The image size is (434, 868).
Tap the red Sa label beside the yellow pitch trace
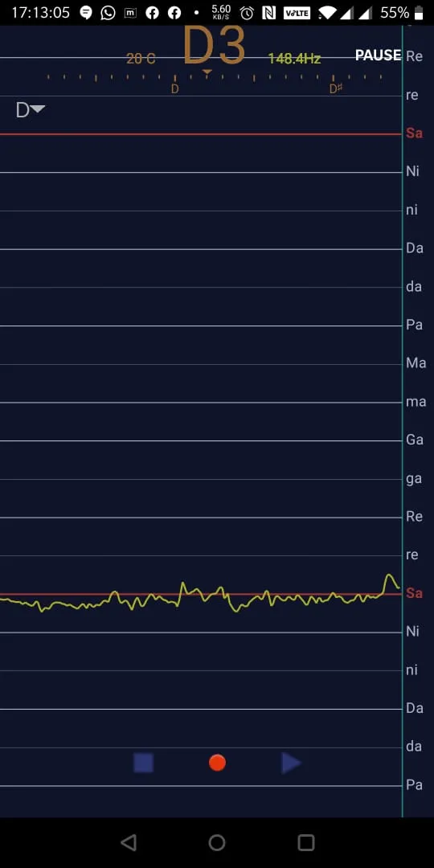414,593
